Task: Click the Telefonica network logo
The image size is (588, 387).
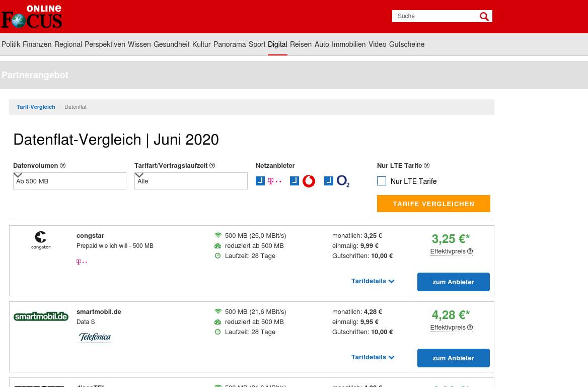Action: tap(95, 337)
